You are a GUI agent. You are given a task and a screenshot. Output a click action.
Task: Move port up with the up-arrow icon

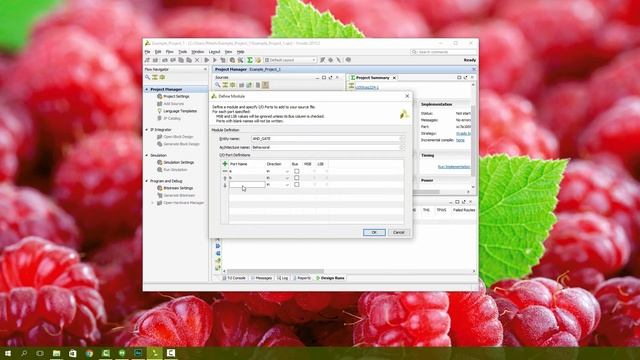pos(225,178)
